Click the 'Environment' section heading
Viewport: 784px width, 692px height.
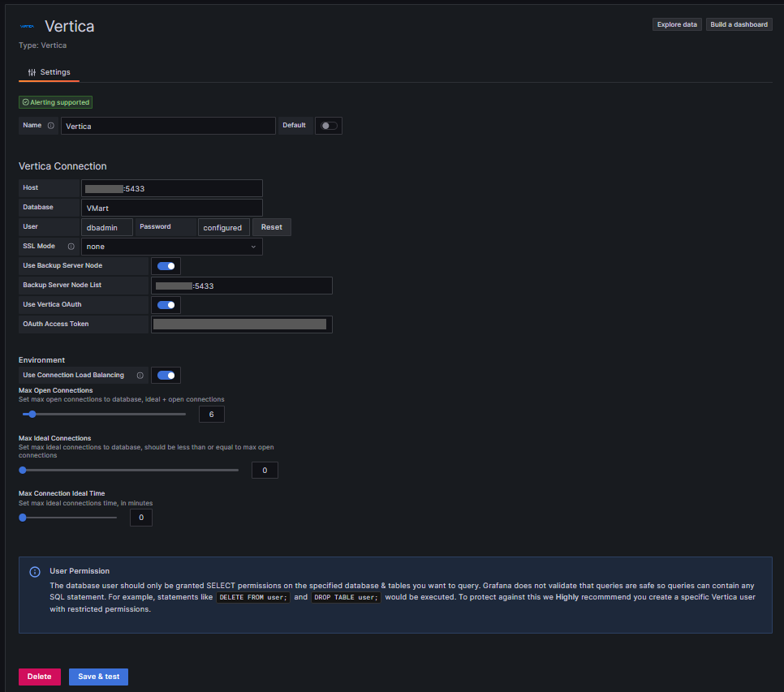tap(41, 360)
